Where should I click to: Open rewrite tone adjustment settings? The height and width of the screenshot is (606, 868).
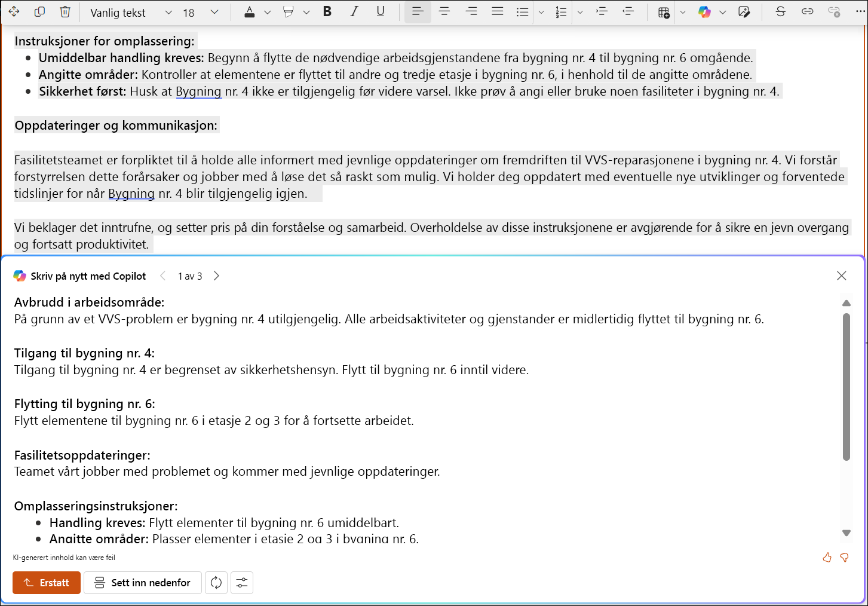click(242, 583)
